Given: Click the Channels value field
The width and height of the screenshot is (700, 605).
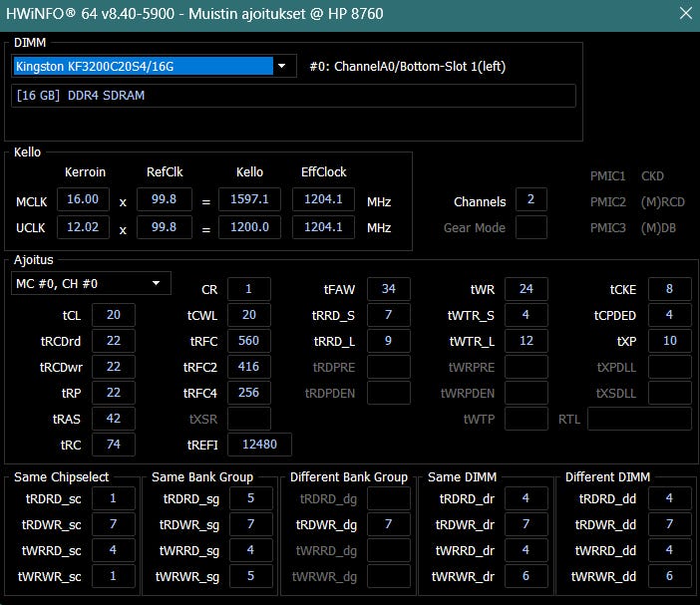Looking at the screenshot, I should pos(530,200).
